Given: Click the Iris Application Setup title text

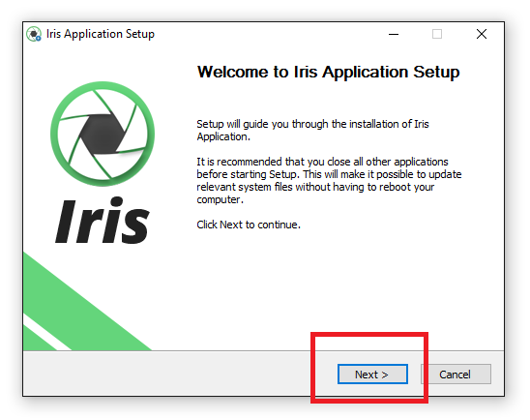Looking at the screenshot, I should [101, 34].
